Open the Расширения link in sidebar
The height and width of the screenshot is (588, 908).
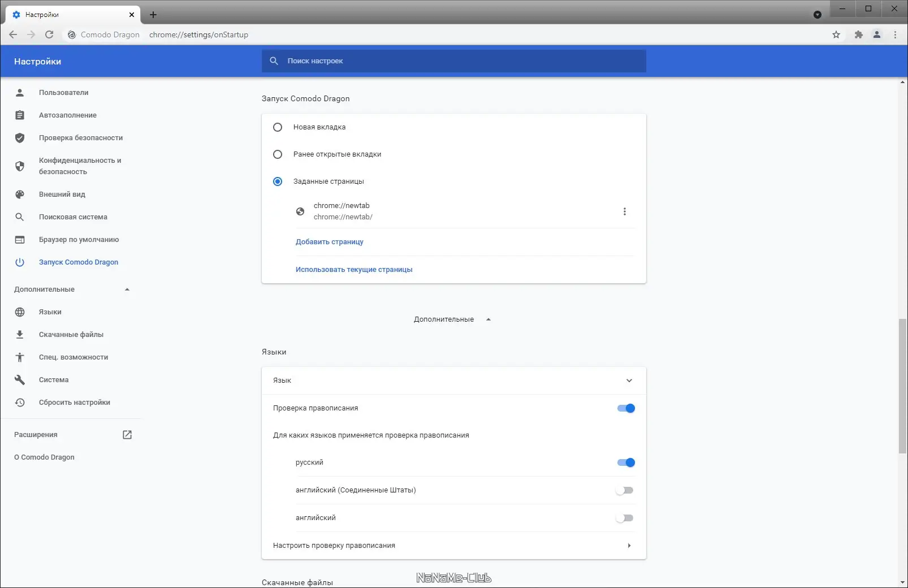pos(36,435)
